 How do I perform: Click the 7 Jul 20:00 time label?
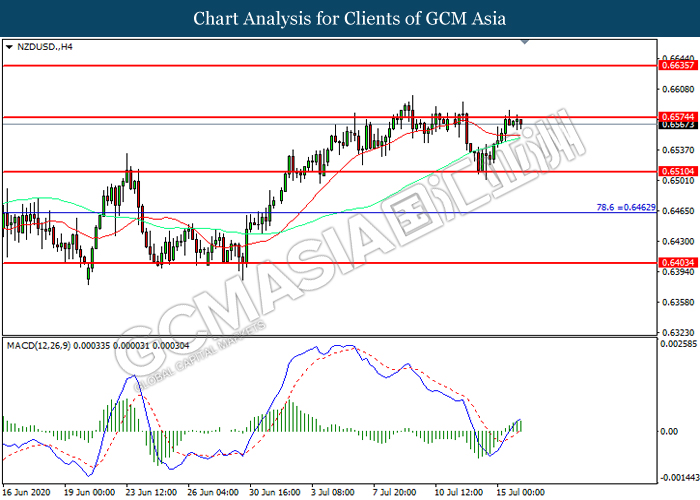(x=395, y=492)
